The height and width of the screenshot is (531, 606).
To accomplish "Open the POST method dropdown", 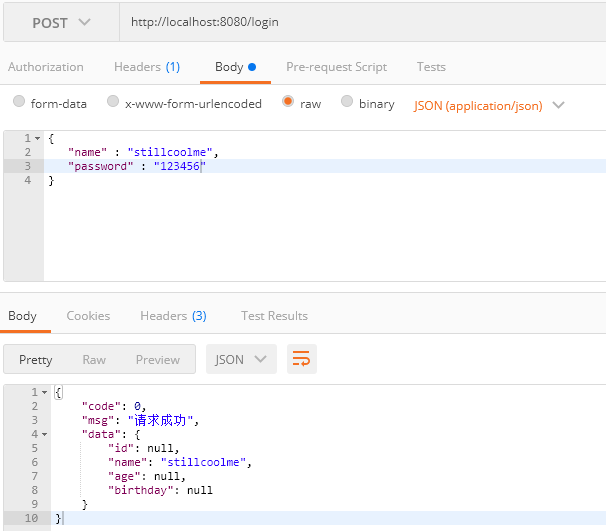I will pyautogui.click(x=60, y=22).
